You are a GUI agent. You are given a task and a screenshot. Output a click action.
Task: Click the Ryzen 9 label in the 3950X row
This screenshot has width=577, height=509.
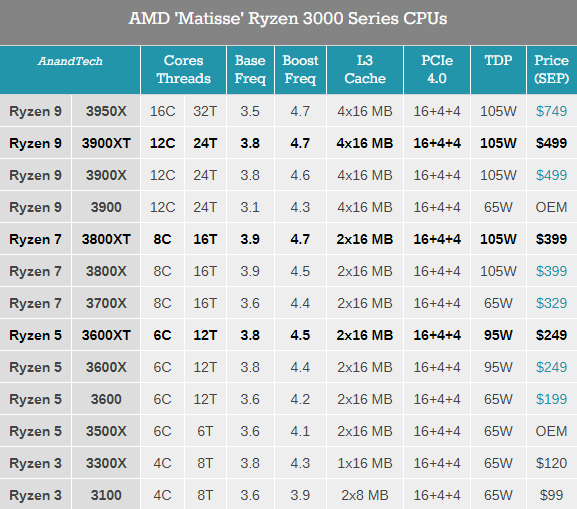tap(35, 111)
